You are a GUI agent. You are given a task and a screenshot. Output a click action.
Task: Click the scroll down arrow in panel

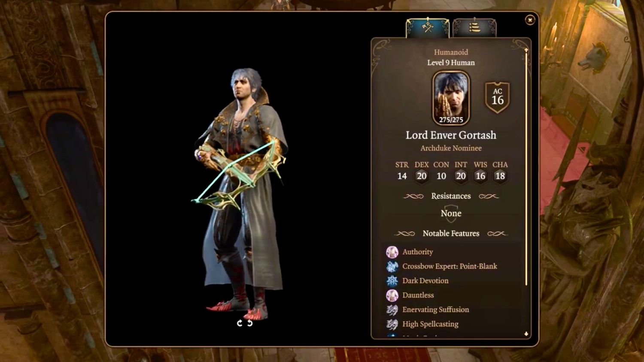(x=526, y=334)
